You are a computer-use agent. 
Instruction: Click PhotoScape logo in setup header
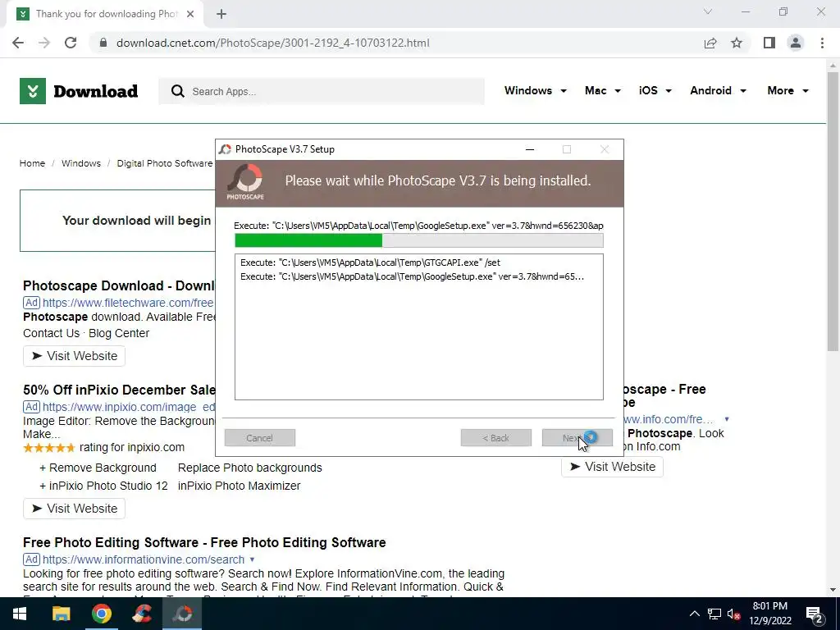coord(245,182)
